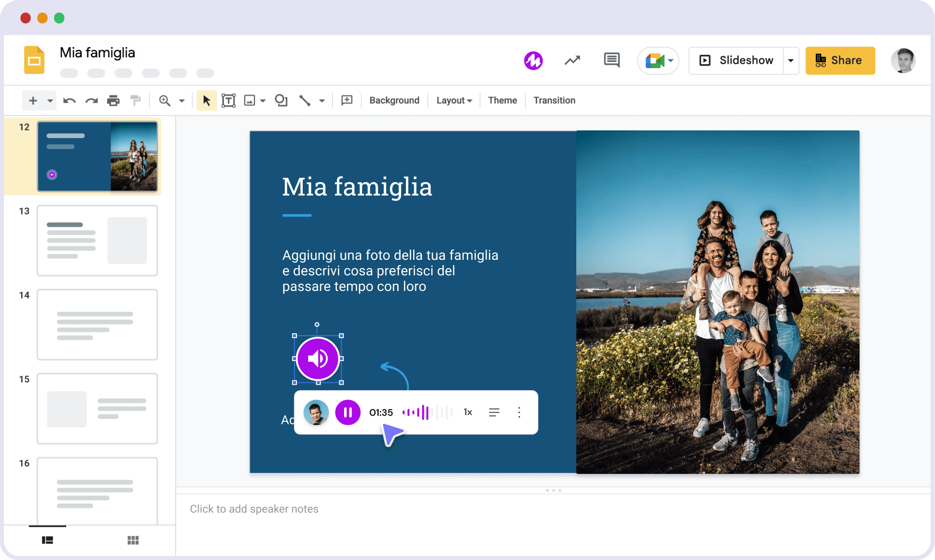Click the purple Mote extension icon
Screen dimensions: 935x560
coord(533,60)
